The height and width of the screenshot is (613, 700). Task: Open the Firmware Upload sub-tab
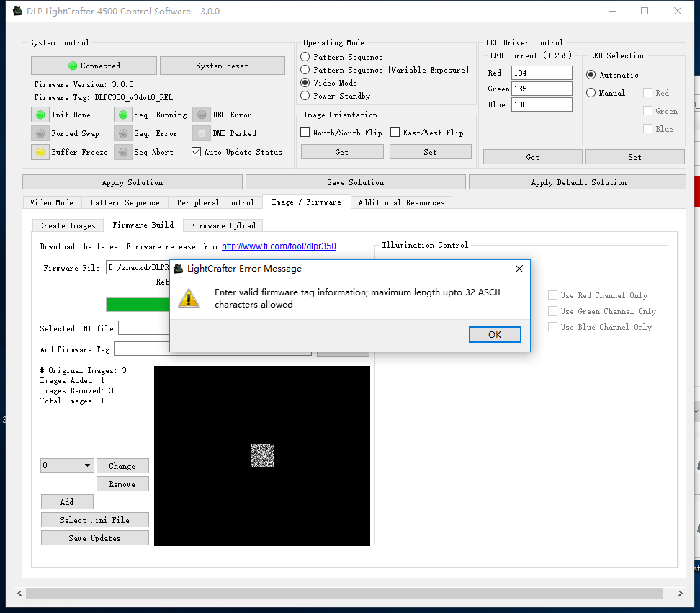[x=223, y=225]
